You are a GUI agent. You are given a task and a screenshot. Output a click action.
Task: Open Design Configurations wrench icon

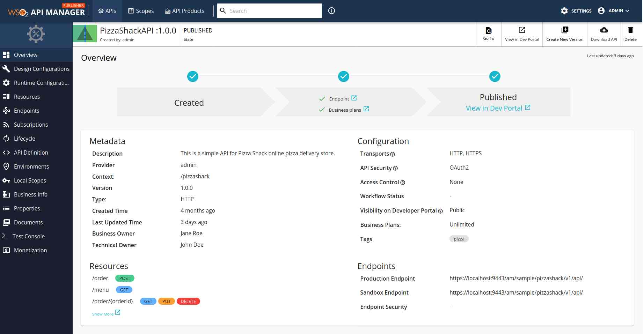click(6, 69)
